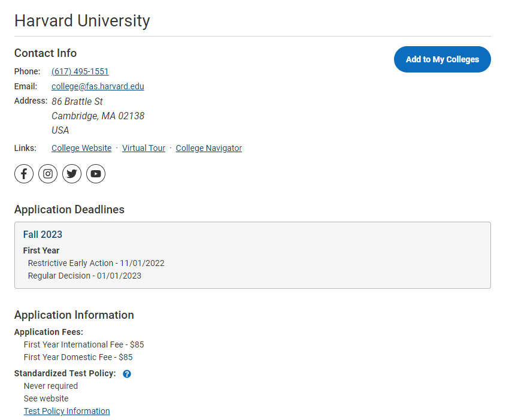
Task: Click the Never required text
Action: click(x=51, y=386)
